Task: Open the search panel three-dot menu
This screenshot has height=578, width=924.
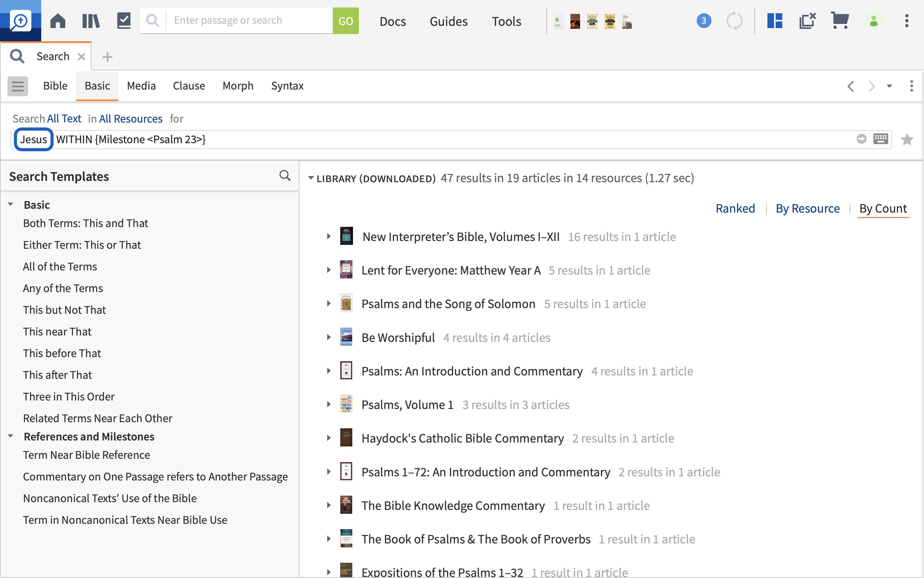Action: click(x=911, y=86)
